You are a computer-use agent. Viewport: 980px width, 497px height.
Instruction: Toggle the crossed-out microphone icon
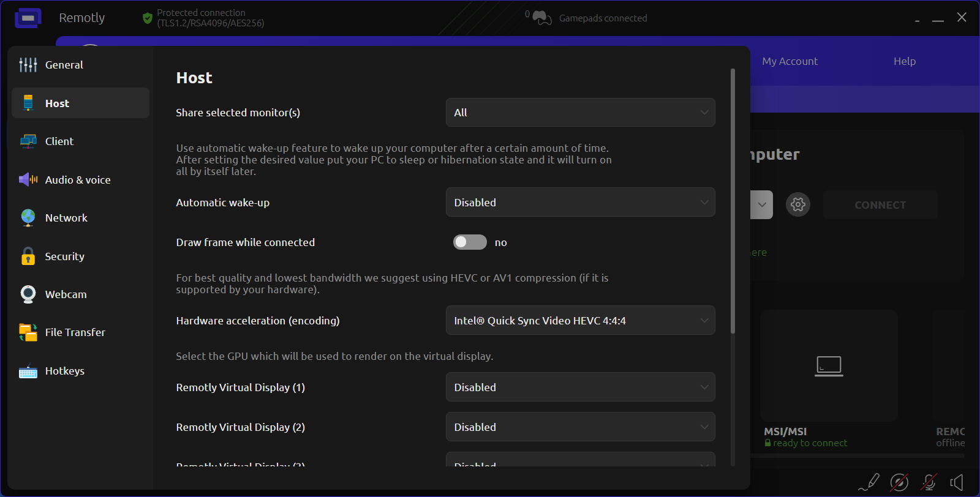[929, 482]
